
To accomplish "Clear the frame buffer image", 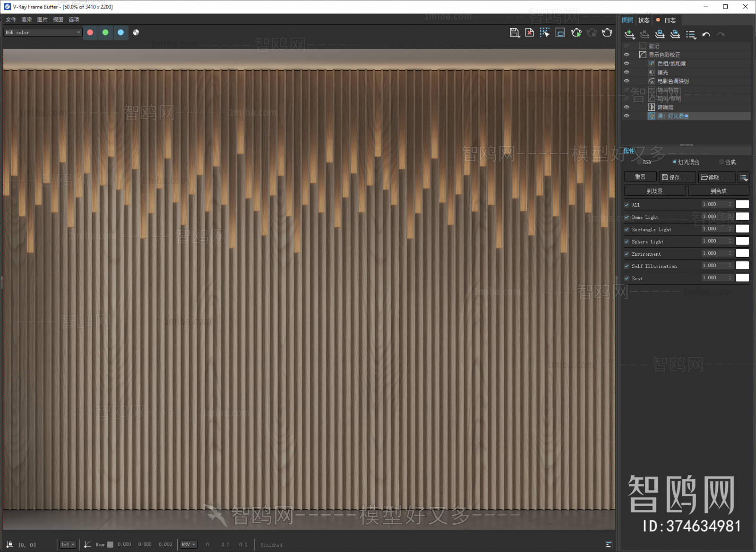I will point(530,33).
